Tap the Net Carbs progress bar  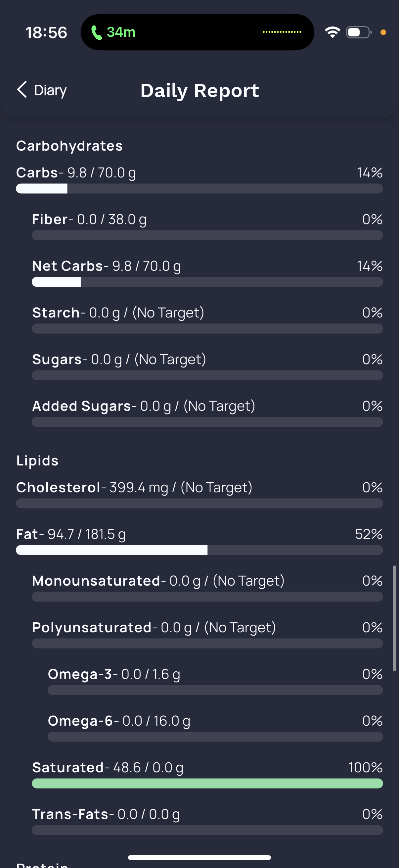[x=207, y=282]
